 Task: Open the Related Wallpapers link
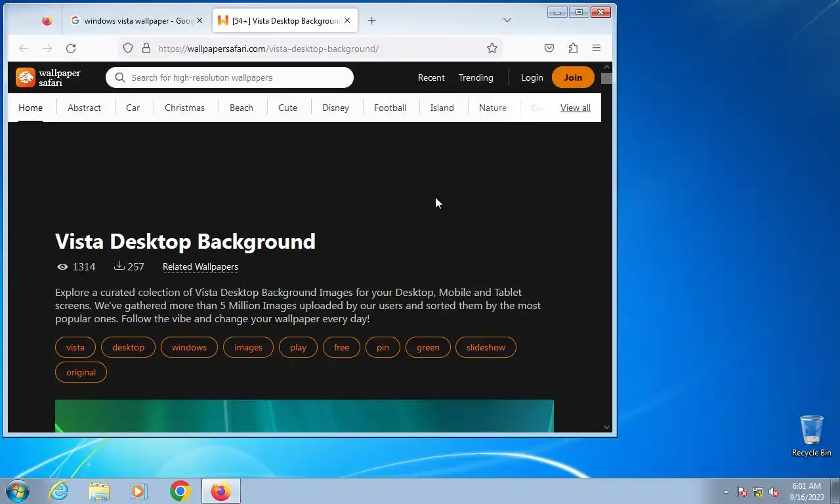point(200,266)
